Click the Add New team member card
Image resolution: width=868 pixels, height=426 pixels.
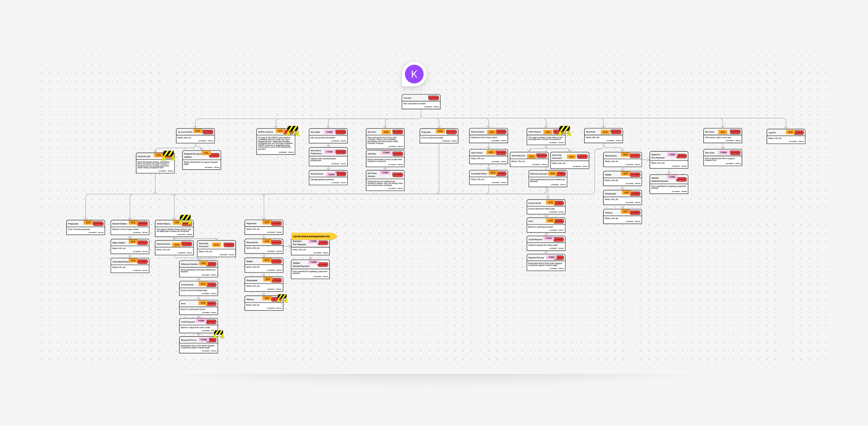coord(385,159)
